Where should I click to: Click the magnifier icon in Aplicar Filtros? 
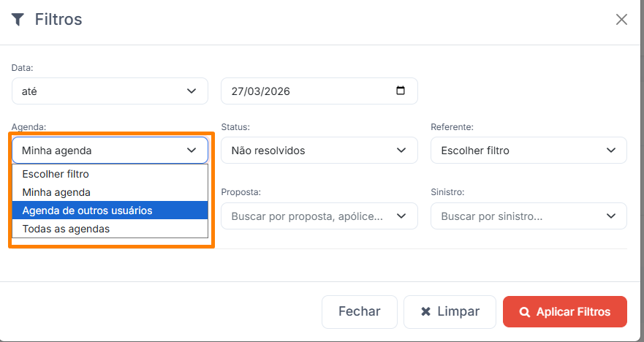coord(523,312)
